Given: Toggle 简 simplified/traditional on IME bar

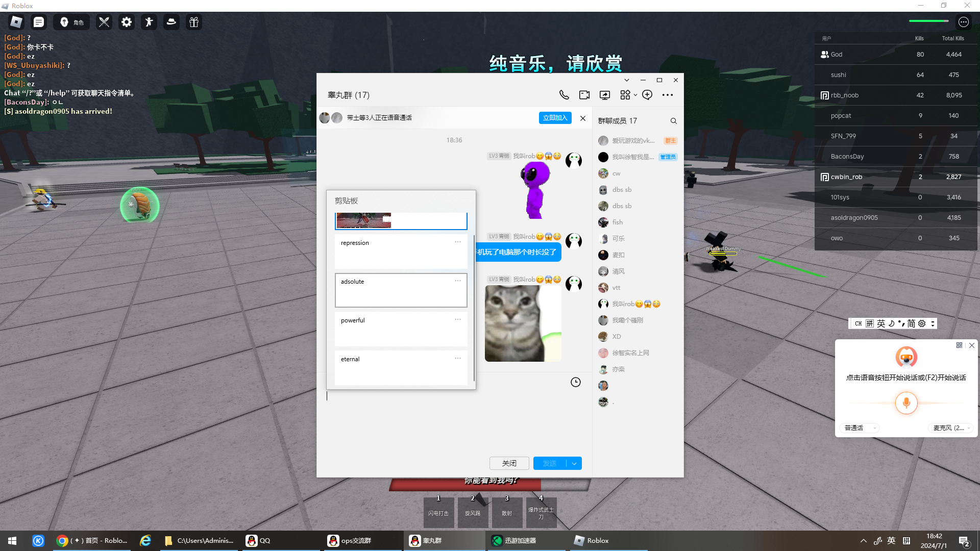Looking at the screenshot, I should (912, 323).
